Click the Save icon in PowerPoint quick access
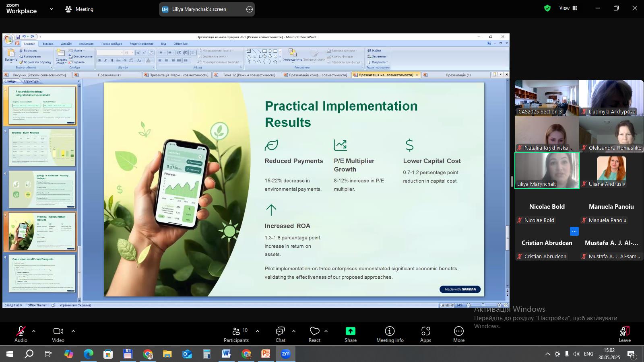This screenshot has width=644, height=362. (18, 37)
